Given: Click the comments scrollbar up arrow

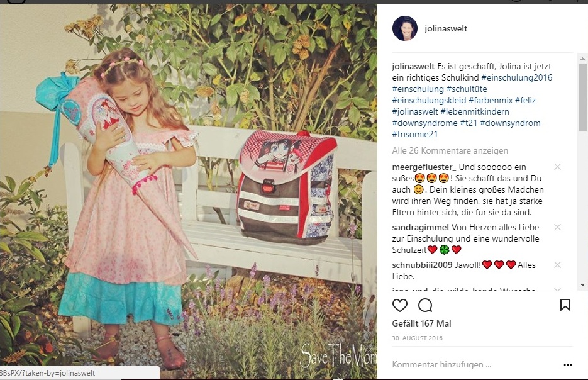Looking at the screenshot, I should [x=582, y=59].
